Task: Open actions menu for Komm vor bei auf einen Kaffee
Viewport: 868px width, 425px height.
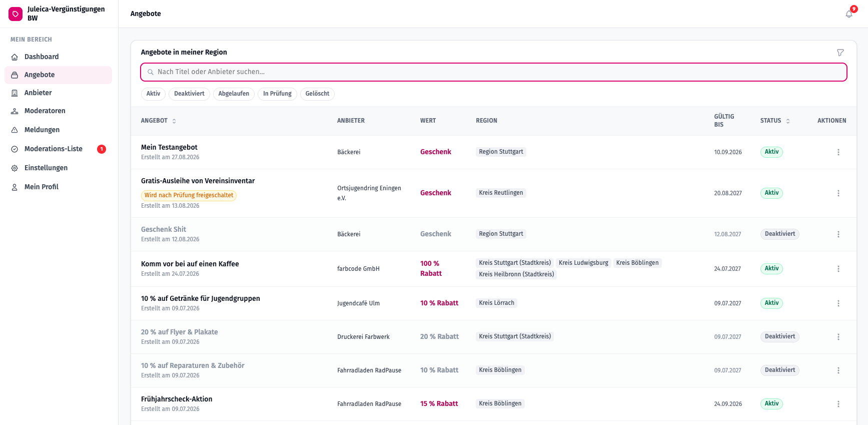Action: [838, 269]
